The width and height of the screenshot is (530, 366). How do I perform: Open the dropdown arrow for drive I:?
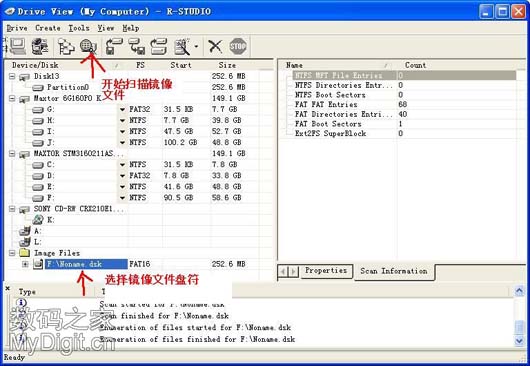pyautogui.click(x=122, y=131)
